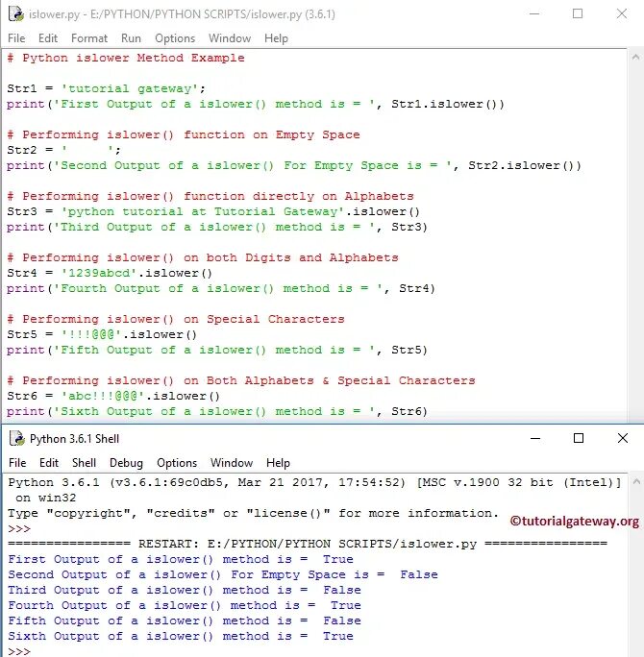Open Format menu in editor window
Viewport: 644px width, 657px height.
[89, 38]
